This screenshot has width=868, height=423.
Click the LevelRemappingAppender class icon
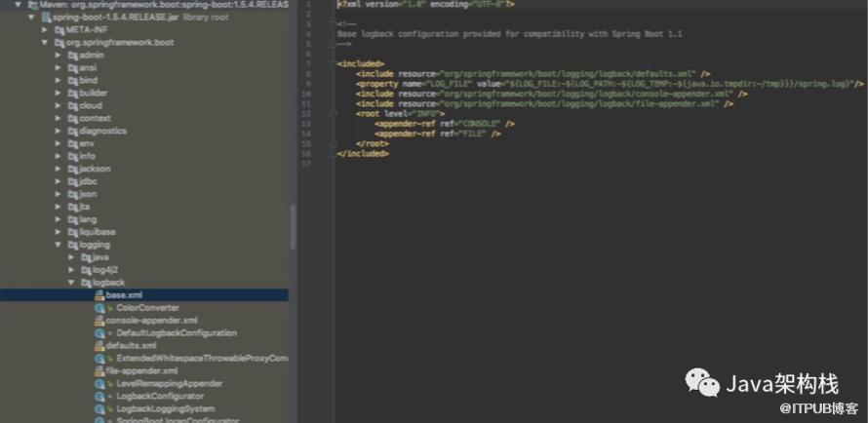(99, 384)
